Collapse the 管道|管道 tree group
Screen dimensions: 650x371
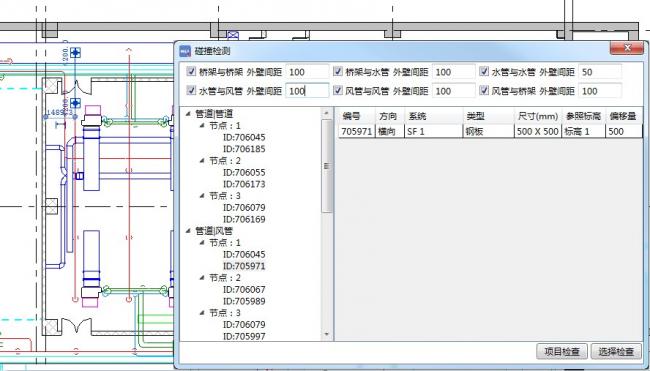188,114
